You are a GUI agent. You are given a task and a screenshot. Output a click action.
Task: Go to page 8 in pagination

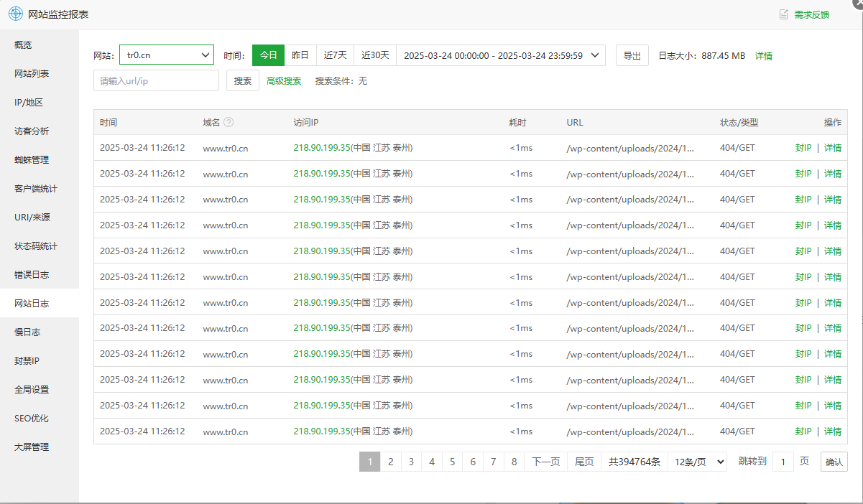(x=514, y=462)
